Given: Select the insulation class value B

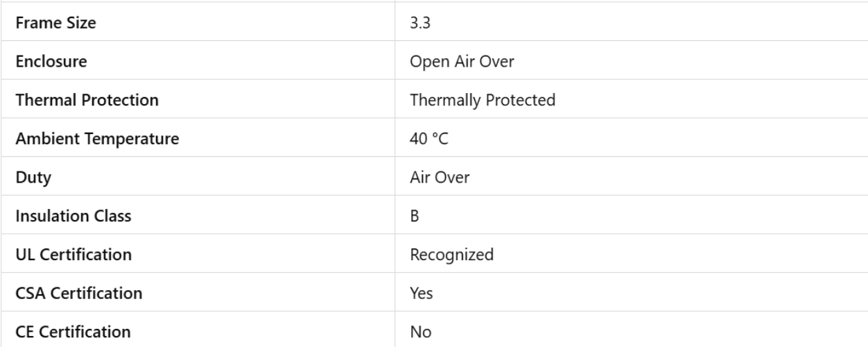Looking at the screenshot, I should 415,216.
